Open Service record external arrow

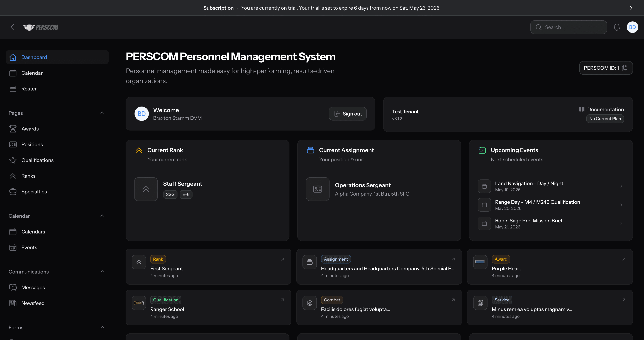click(624, 300)
